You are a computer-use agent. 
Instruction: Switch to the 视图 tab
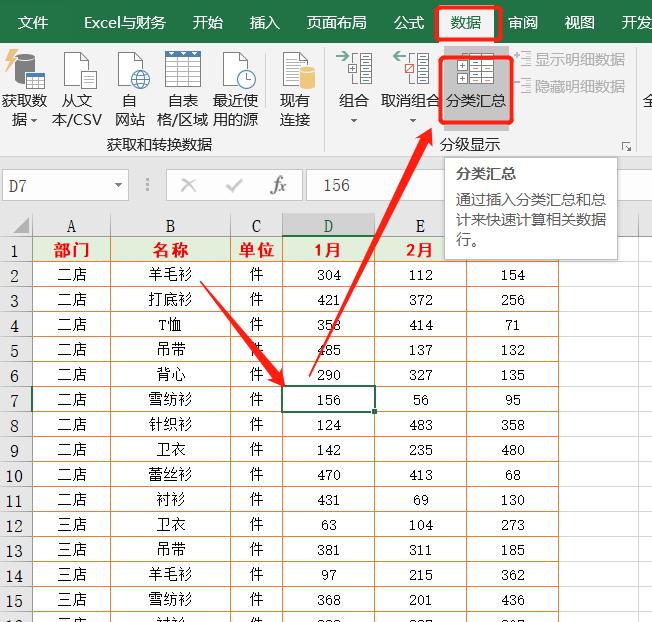click(580, 22)
